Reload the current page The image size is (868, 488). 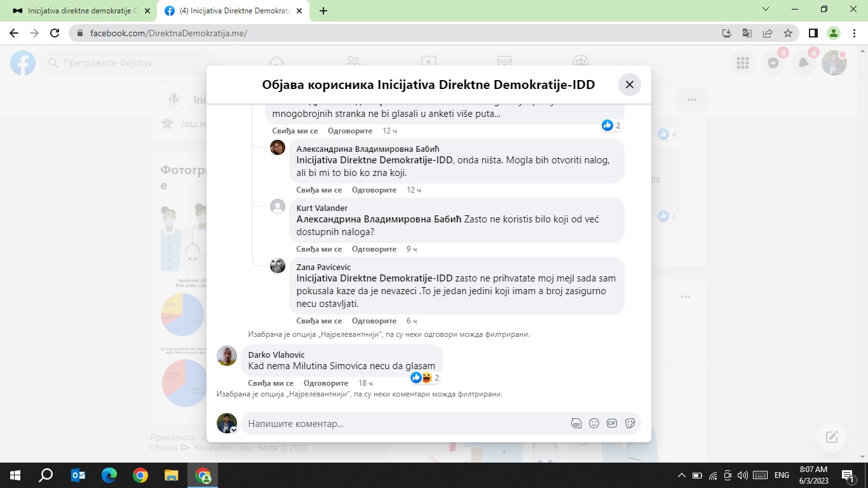point(55,33)
